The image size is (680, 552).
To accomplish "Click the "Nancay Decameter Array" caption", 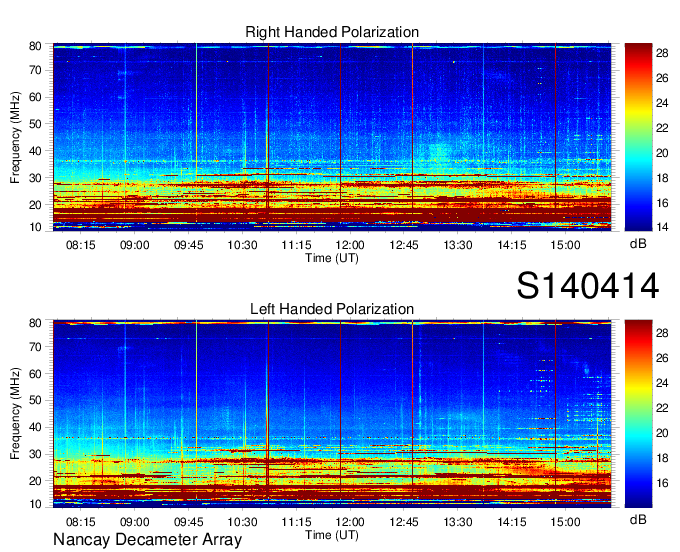I will (x=147, y=540).
